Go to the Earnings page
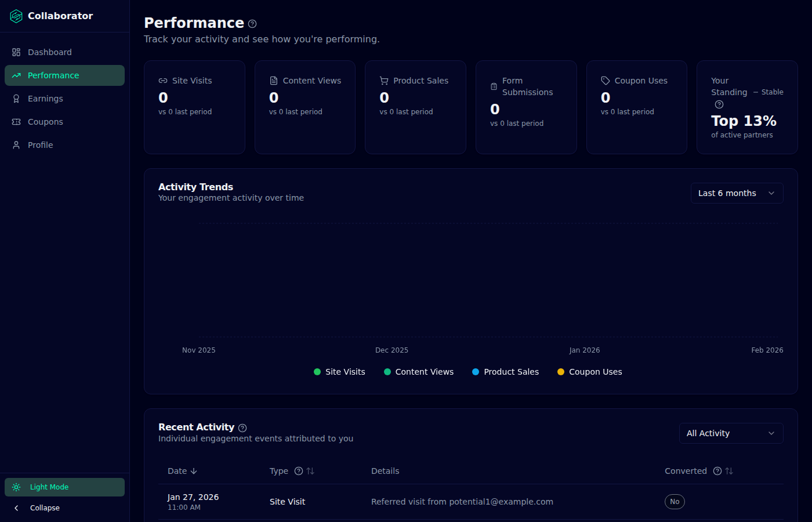 click(x=64, y=99)
